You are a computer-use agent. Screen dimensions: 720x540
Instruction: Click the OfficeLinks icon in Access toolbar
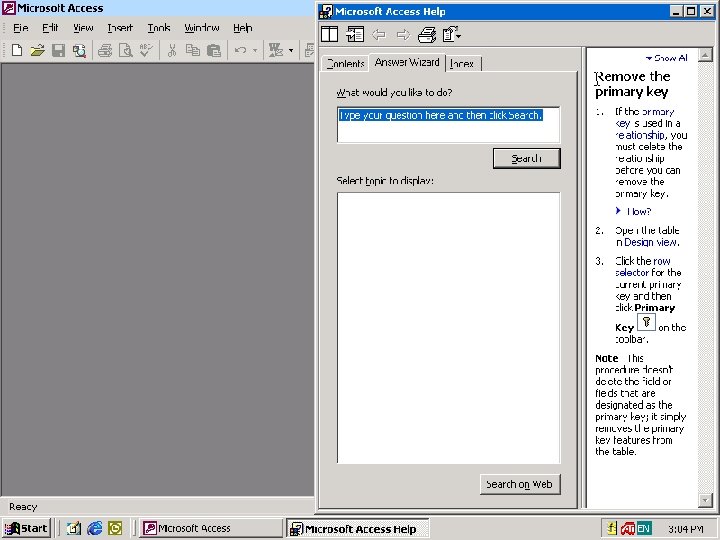(x=276, y=50)
